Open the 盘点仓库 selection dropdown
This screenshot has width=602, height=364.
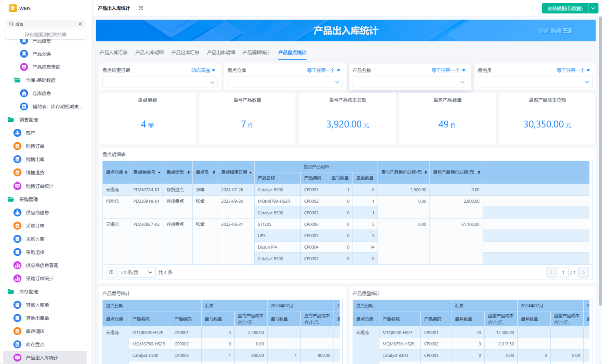pos(285,82)
